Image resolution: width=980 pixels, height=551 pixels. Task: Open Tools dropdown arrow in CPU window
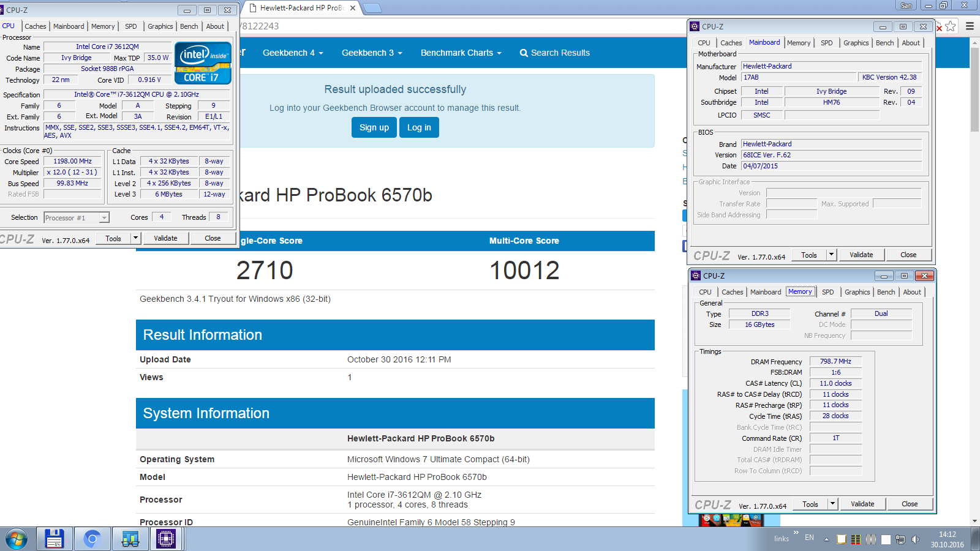pyautogui.click(x=136, y=238)
